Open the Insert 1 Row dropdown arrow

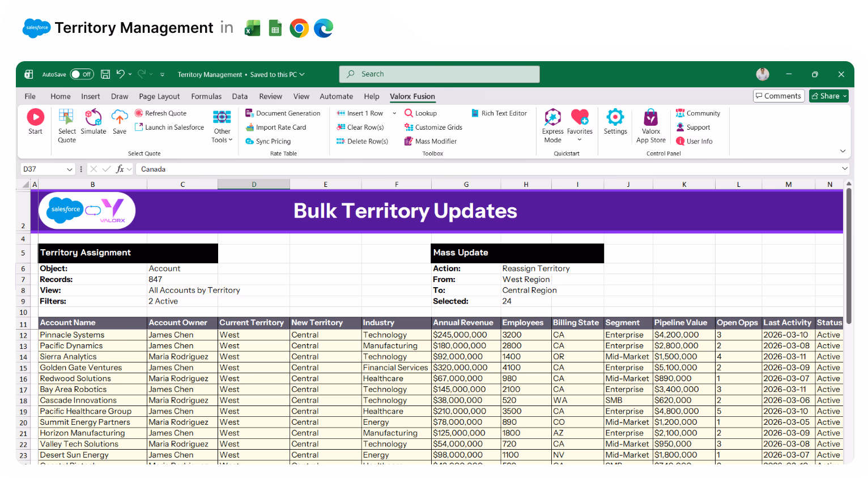coord(394,113)
